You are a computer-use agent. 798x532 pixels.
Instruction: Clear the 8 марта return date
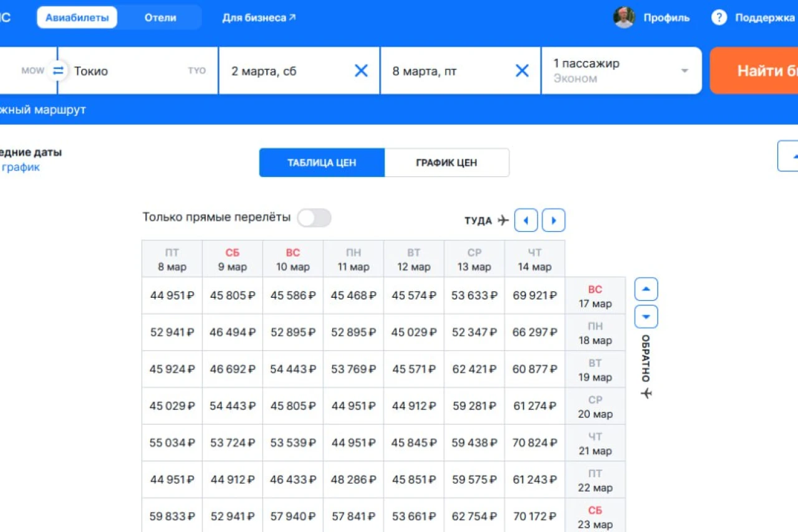coord(522,71)
